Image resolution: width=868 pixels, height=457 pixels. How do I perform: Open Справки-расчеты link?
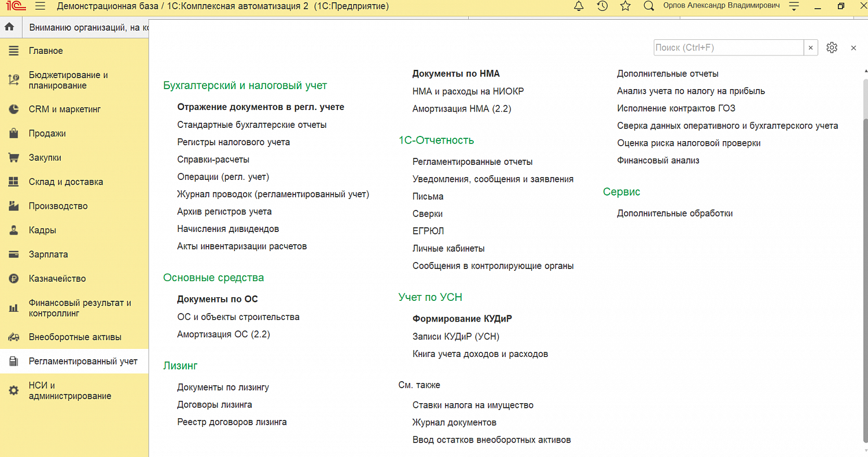point(213,159)
